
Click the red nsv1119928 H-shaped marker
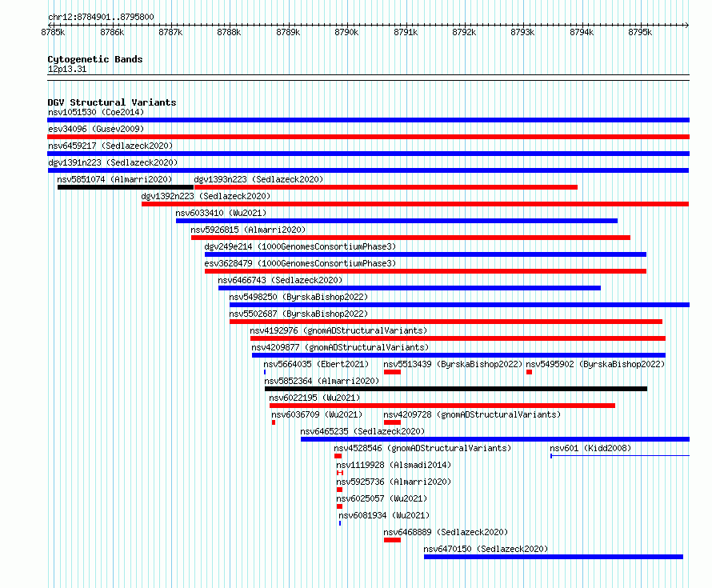click(x=340, y=473)
